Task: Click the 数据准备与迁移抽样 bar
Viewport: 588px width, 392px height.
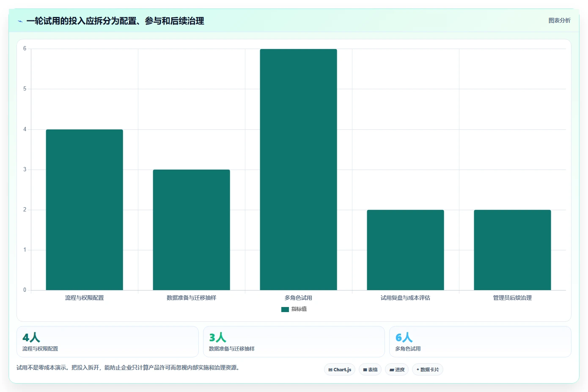Action: tap(192, 230)
